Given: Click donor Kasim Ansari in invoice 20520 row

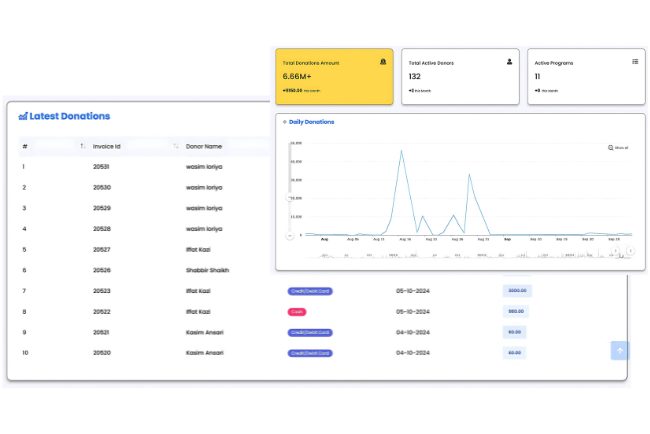Looking at the screenshot, I should [205, 353].
